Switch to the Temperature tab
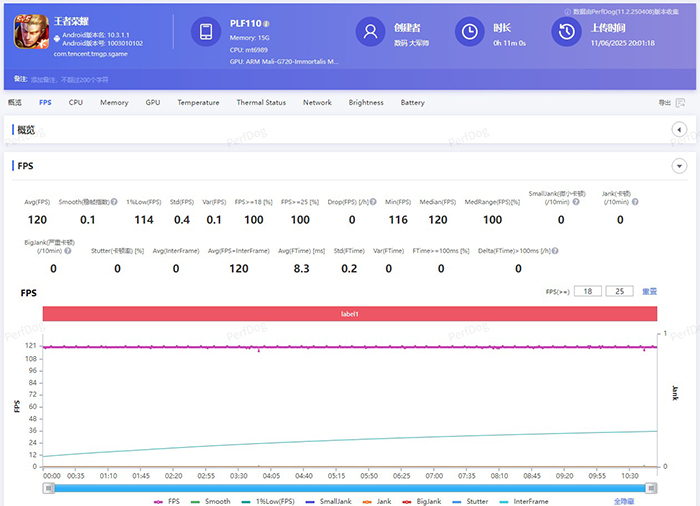This screenshot has height=506, width=700. [198, 102]
